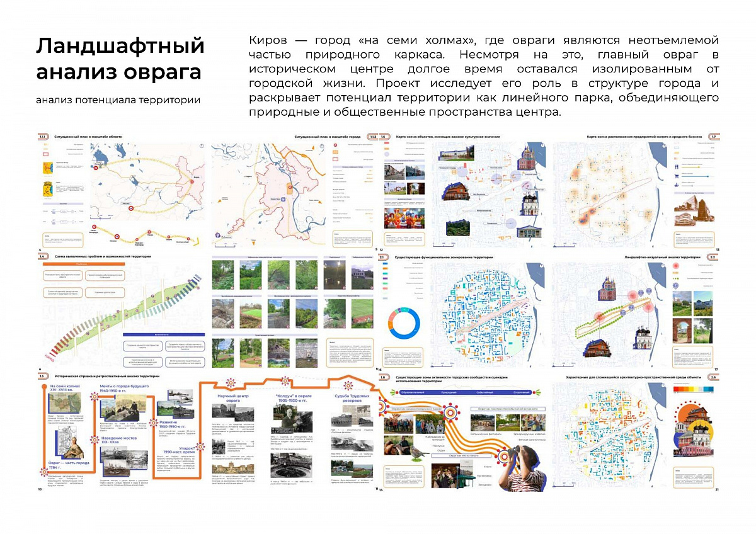
Task: Click the 2.1 section number badge
Action: coord(383,257)
